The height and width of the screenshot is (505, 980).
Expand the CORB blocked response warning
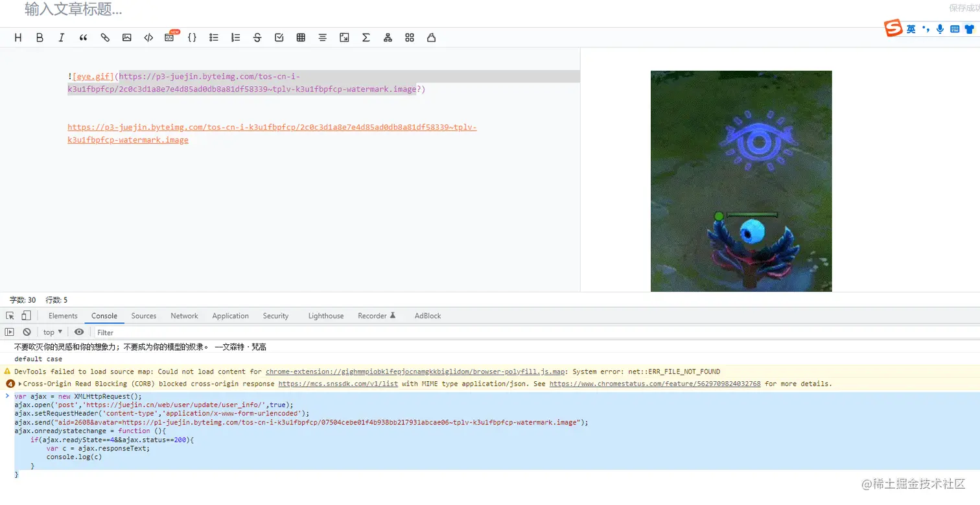point(20,384)
